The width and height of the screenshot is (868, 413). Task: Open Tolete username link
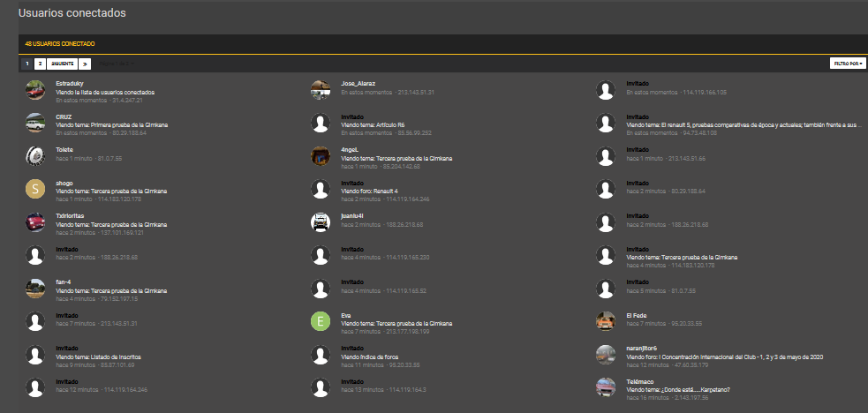pos(64,150)
